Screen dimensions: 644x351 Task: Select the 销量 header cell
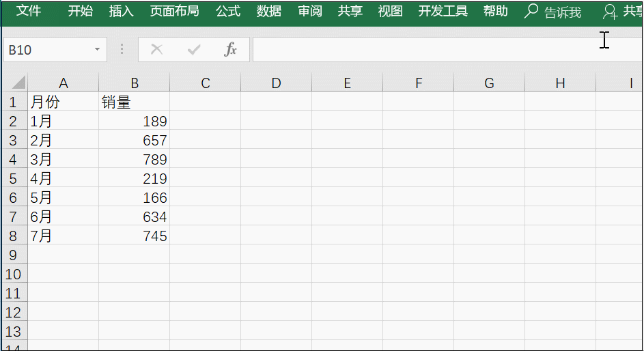pos(135,101)
